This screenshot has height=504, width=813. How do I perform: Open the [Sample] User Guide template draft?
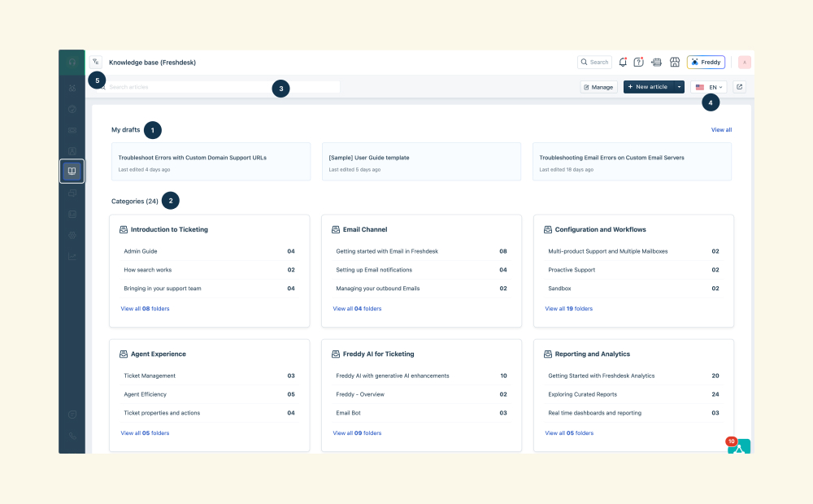[421, 162]
